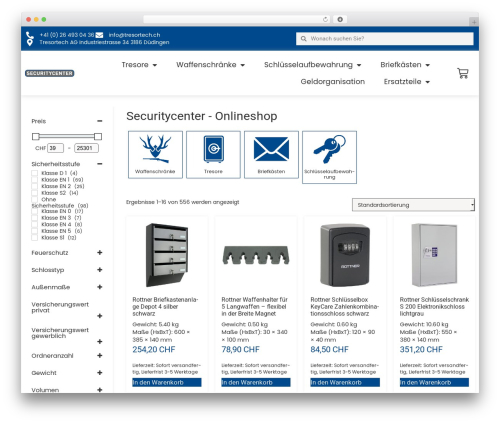
Task: Open the Tresore safe category tile
Action: pos(213,155)
